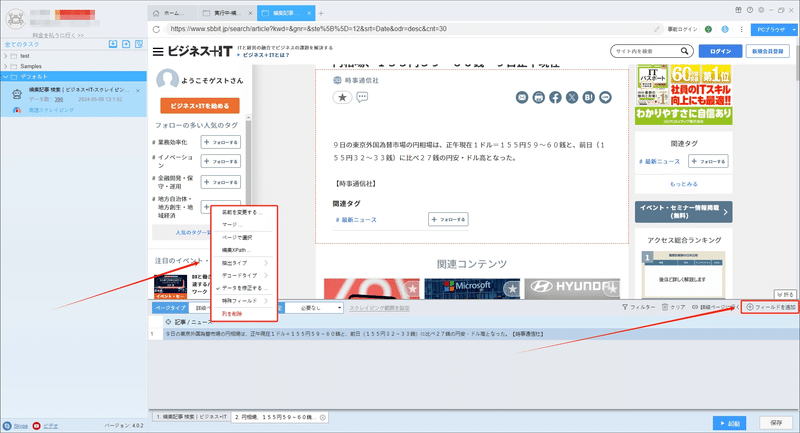Open the PCブラウザ dropdown
The width and height of the screenshot is (800, 433).
point(773,30)
